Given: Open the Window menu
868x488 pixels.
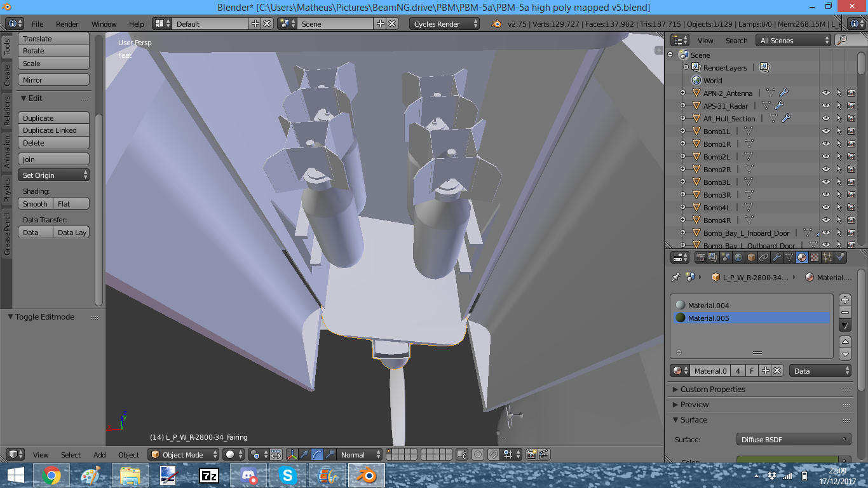Looking at the screenshot, I should 104,24.
